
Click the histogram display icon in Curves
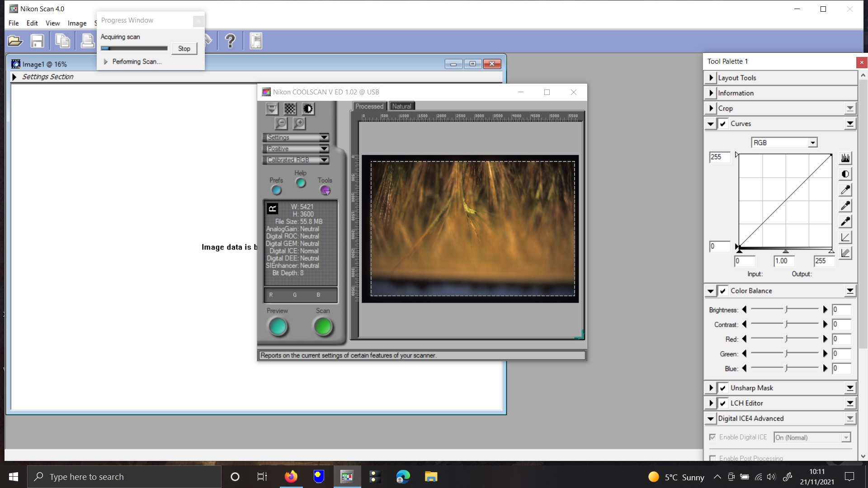tap(845, 158)
